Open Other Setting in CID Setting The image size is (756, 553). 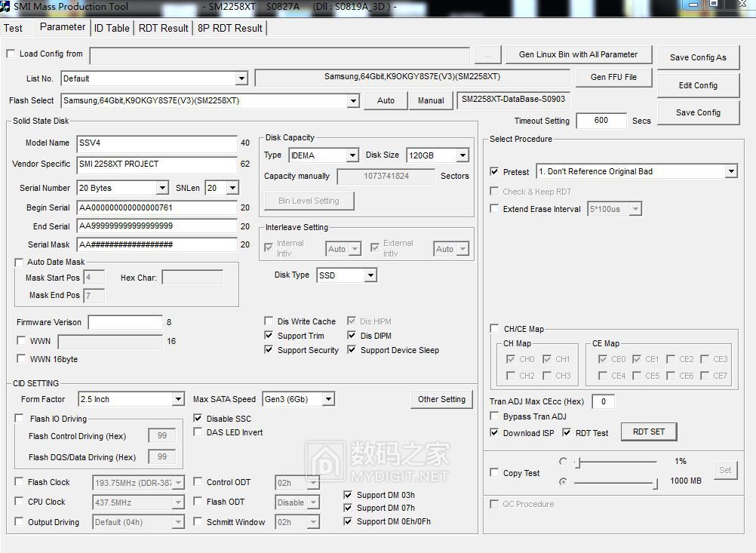pyautogui.click(x=441, y=399)
